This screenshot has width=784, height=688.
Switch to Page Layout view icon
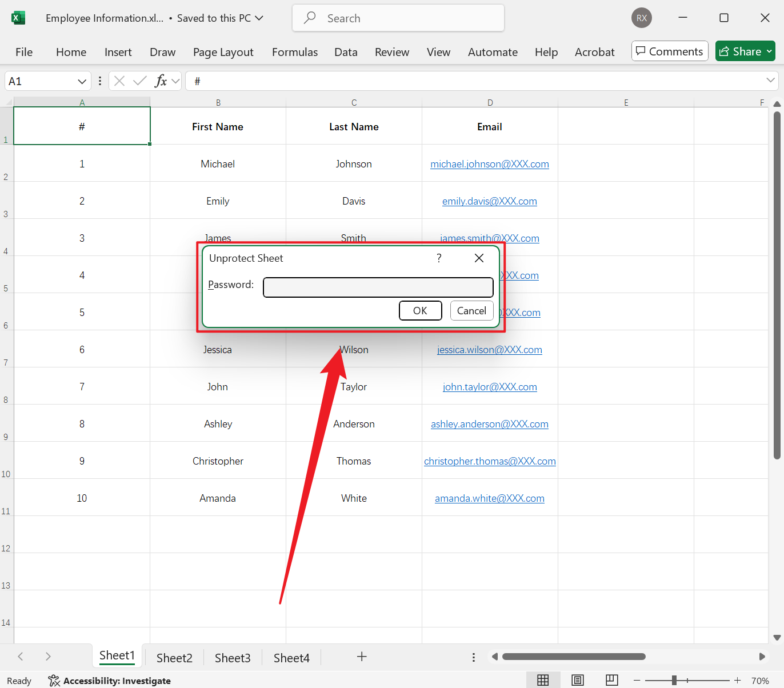pos(577,680)
